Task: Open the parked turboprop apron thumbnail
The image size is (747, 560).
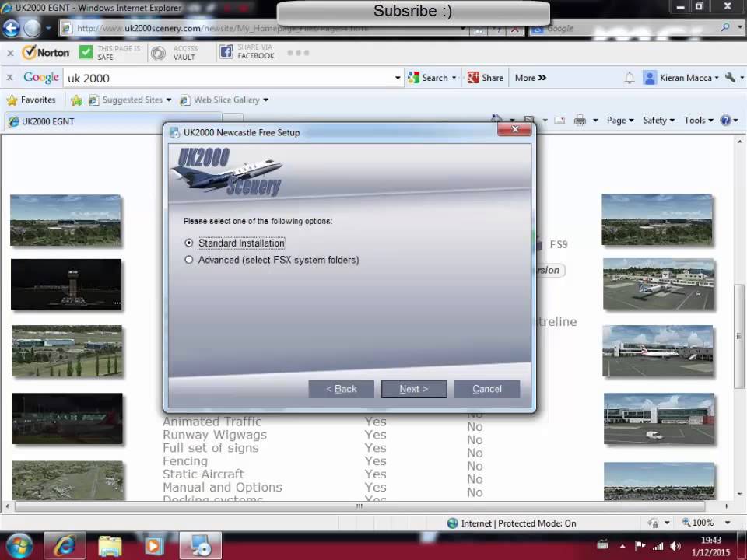Action: click(x=658, y=285)
